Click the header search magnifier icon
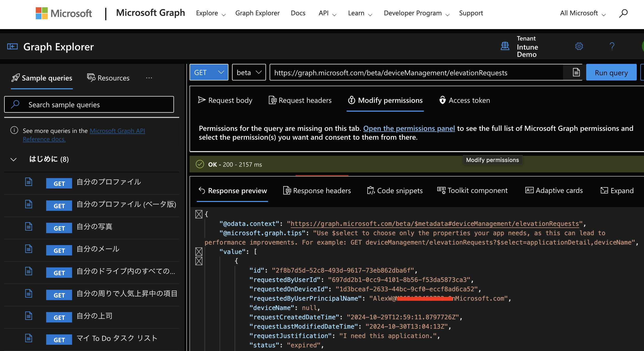 623,13
